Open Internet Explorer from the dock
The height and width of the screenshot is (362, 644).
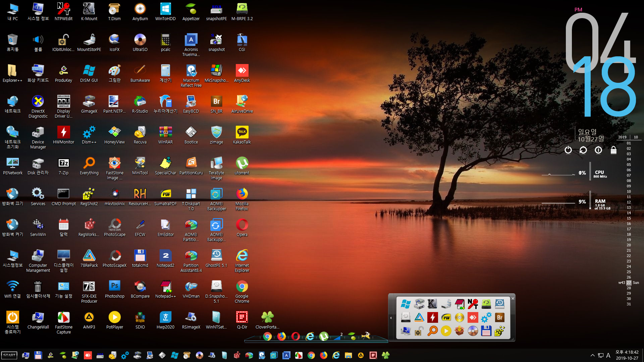310,336
